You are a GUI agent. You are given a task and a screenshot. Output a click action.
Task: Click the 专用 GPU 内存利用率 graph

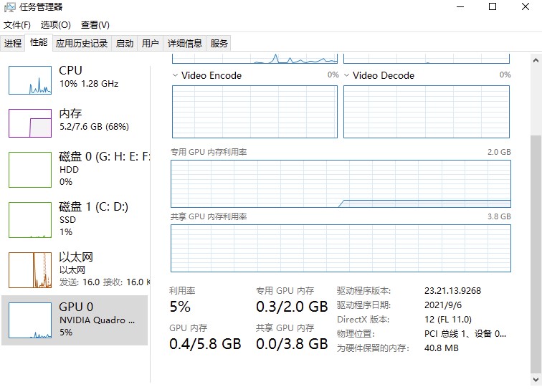(341, 183)
